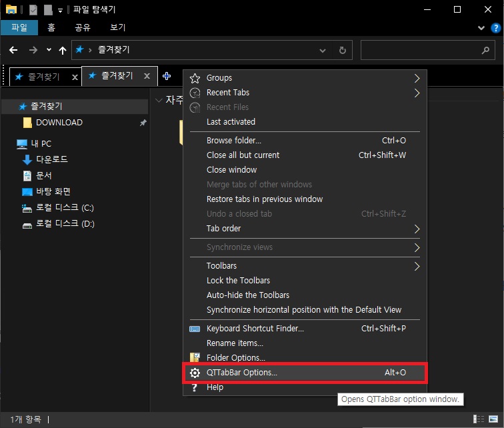Image resolution: width=504 pixels, height=428 pixels.
Task: Click the star icon beside Groups
Action: (195, 78)
